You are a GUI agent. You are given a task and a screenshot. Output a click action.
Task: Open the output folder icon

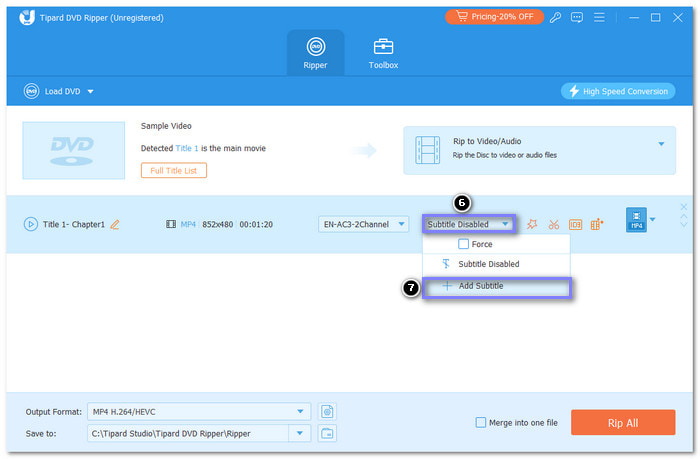coord(327,434)
